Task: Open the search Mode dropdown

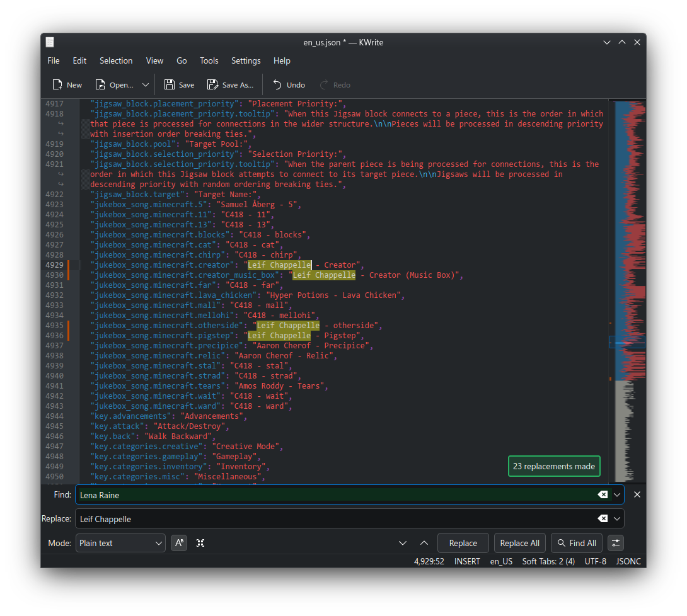Action: coord(121,543)
